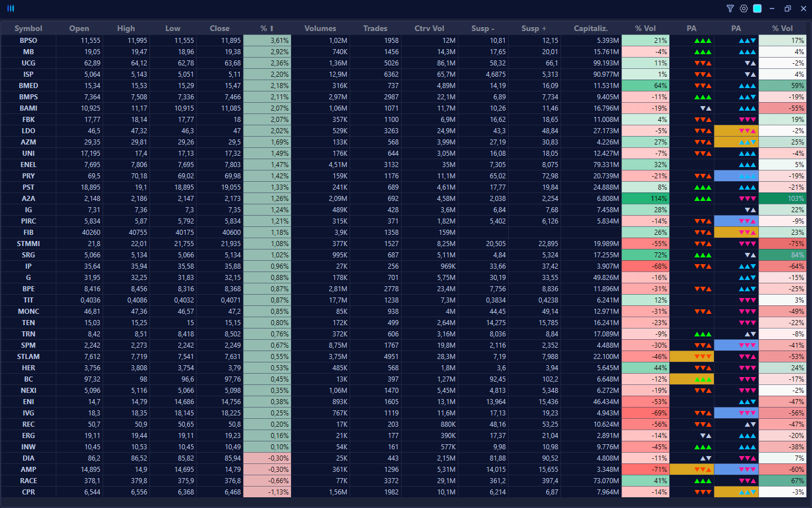Click the blue-highlighted PA icon in PRY row
The height and width of the screenshot is (508, 812).
(736, 176)
